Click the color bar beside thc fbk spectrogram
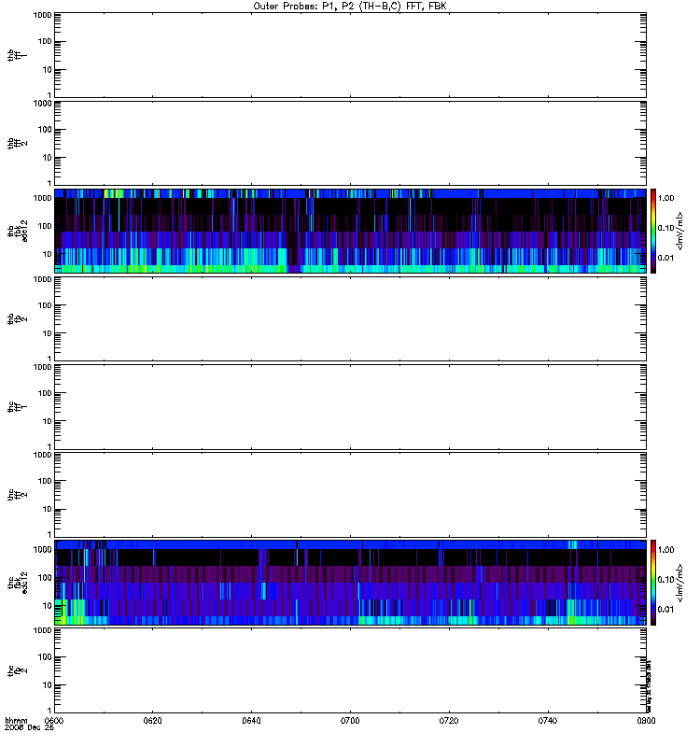 pos(653,583)
